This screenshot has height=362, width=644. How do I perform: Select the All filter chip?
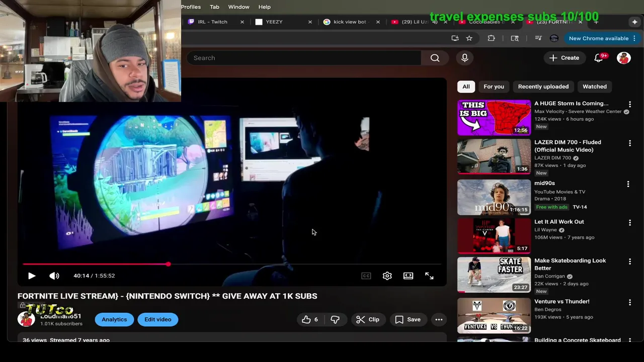tap(466, 86)
